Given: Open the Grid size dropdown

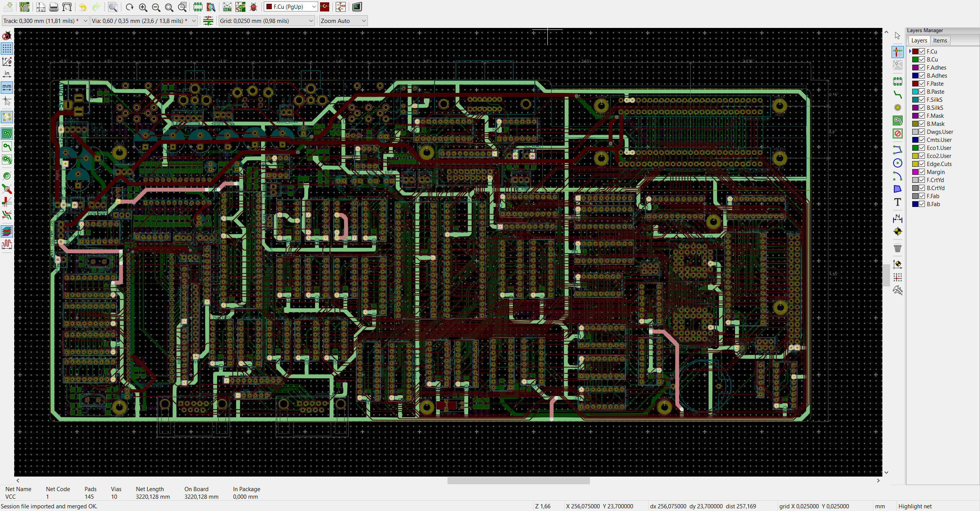Looking at the screenshot, I should 266,21.
